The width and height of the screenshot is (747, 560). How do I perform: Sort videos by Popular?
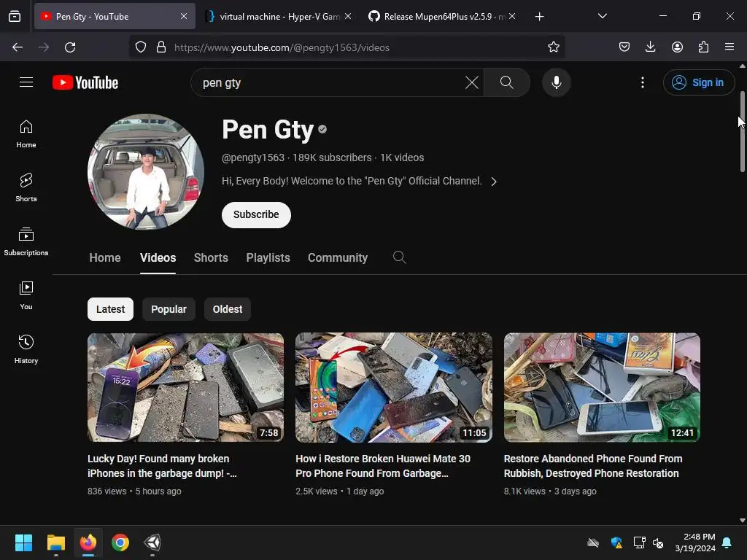coord(169,309)
